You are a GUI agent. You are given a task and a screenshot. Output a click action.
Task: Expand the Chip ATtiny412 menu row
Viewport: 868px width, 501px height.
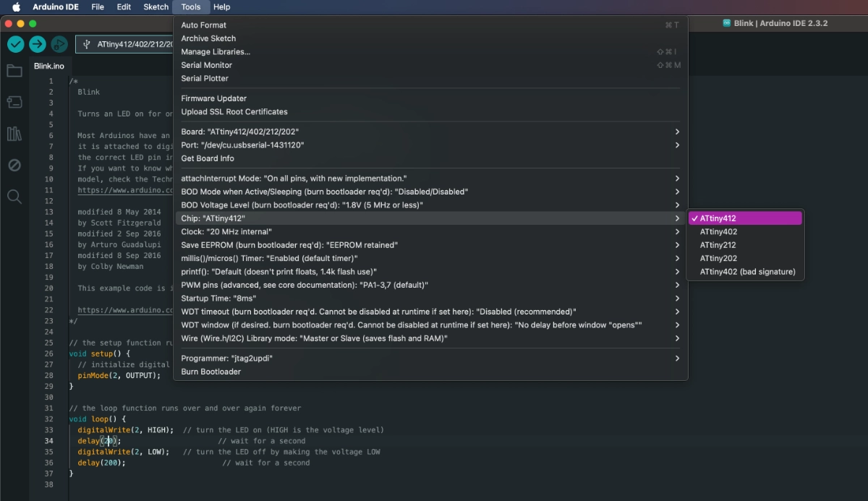(x=430, y=218)
